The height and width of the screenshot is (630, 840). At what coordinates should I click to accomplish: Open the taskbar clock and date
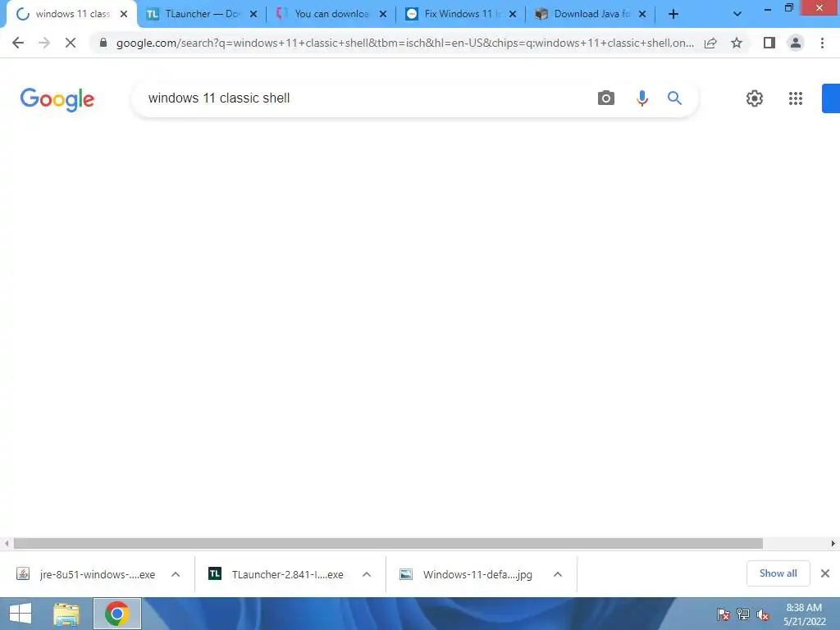[x=804, y=614]
